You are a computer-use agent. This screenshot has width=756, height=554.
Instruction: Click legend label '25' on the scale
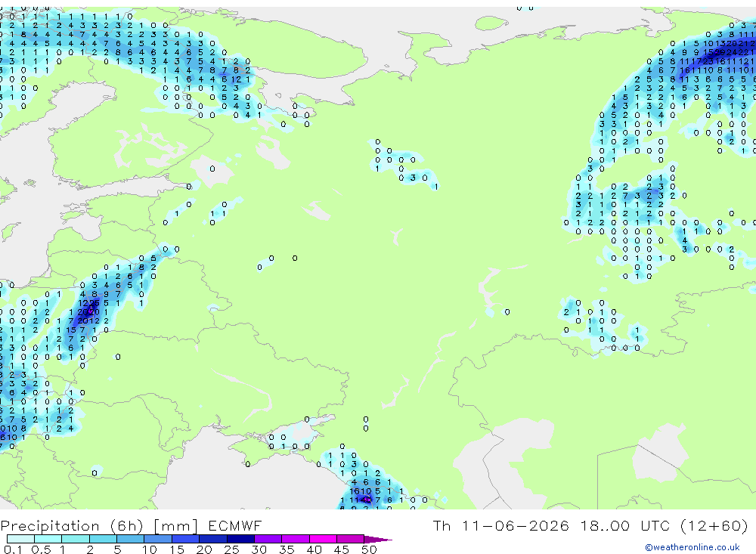pyautogui.click(x=231, y=549)
